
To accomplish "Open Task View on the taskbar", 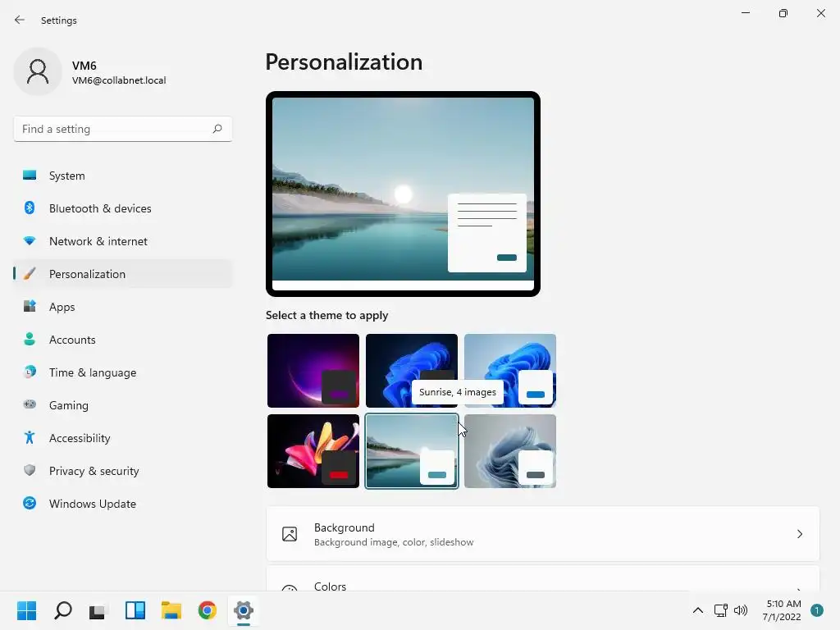I will [x=98, y=610].
